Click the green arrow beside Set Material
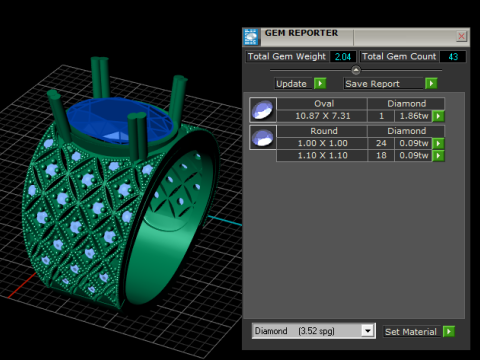This screenshot has height=360, width=480. click(449, 332)
